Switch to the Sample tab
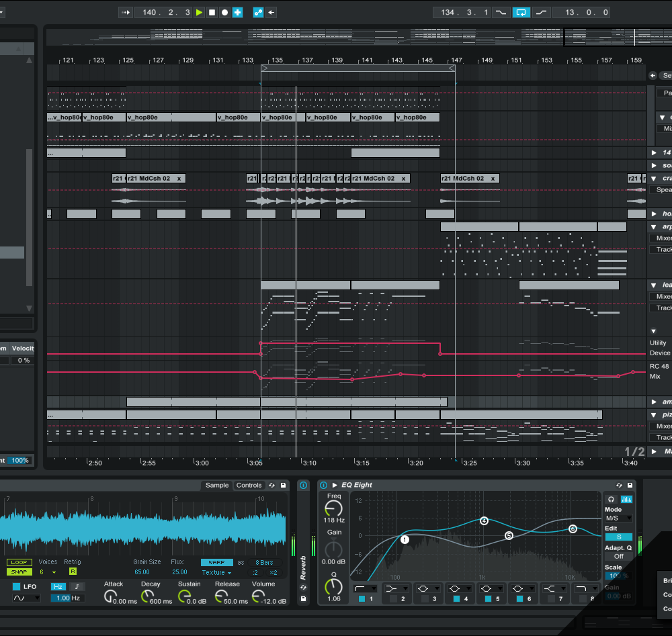 pos(217,486)
